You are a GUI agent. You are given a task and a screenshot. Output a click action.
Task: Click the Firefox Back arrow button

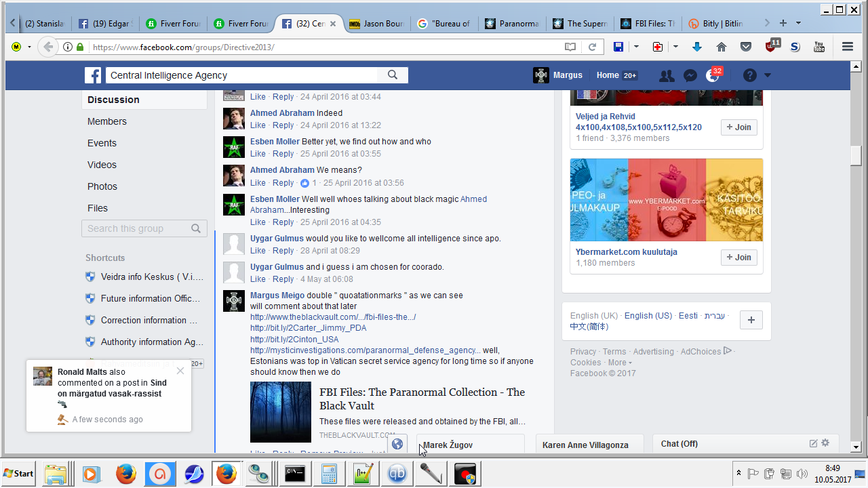[47, 47]
